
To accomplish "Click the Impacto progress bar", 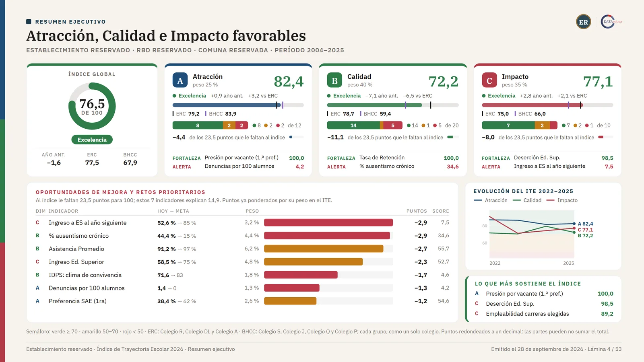I will tap(547, 105).
